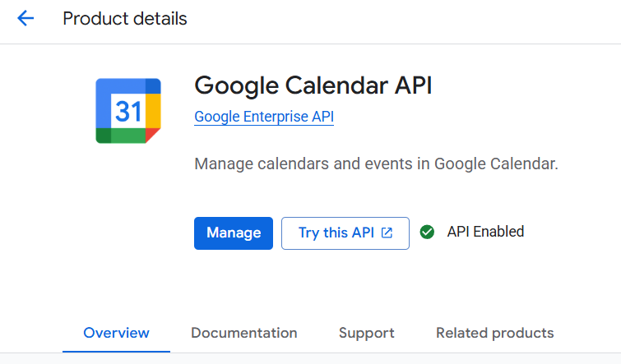Click the external link icon in Try this API
Screen dimensions: 621x364
point(387,233)
